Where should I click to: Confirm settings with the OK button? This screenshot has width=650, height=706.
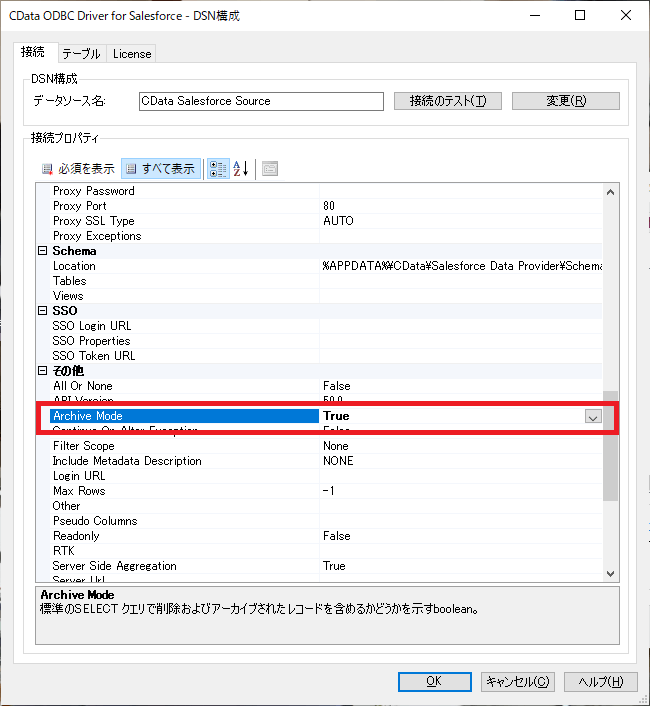tap(434, 682)
